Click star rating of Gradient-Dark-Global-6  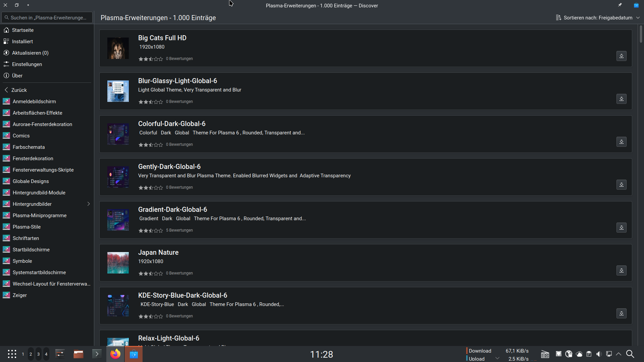[151, 231]
